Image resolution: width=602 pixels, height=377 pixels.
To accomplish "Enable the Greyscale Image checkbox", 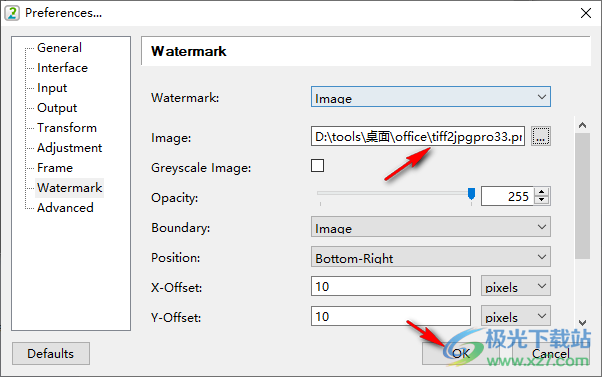I will click(x=317, y=166).
